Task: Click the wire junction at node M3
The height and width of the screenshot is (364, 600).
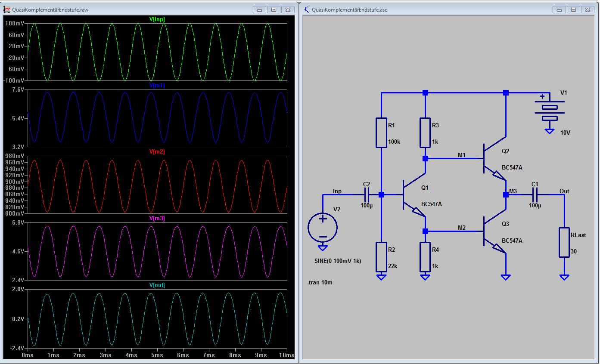Action: tap(506, 195)
